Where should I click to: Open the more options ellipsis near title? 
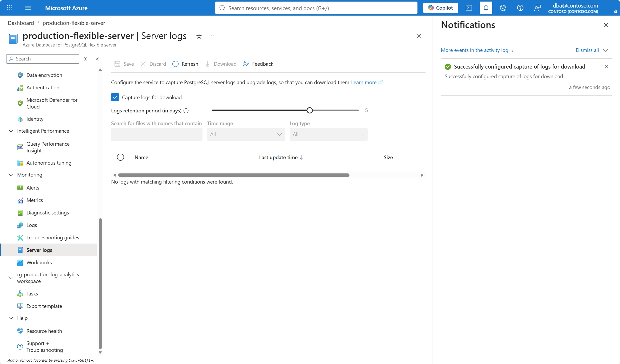click(x=212, y=36)
